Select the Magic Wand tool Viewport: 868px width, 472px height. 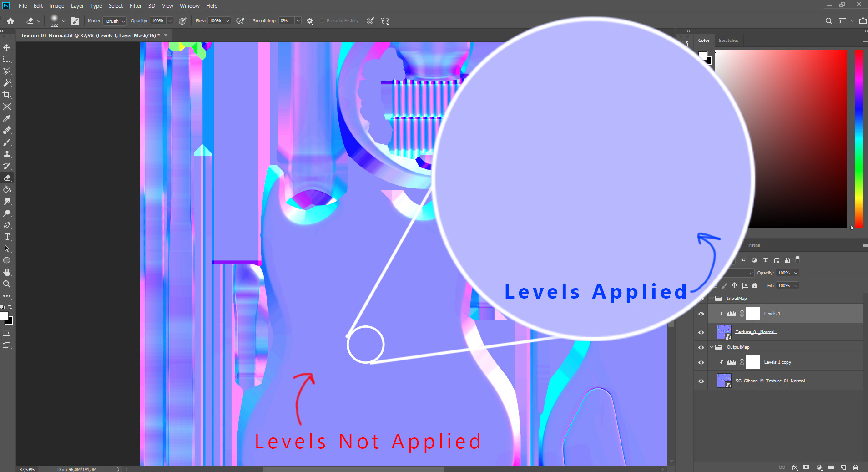pyautogui.click(x=7, y=83)
